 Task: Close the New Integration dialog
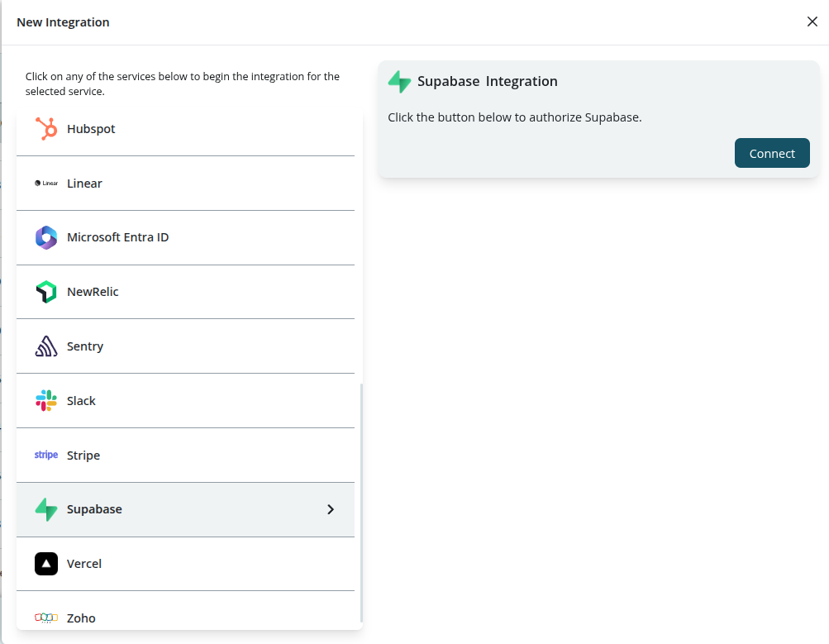point(812,21)
